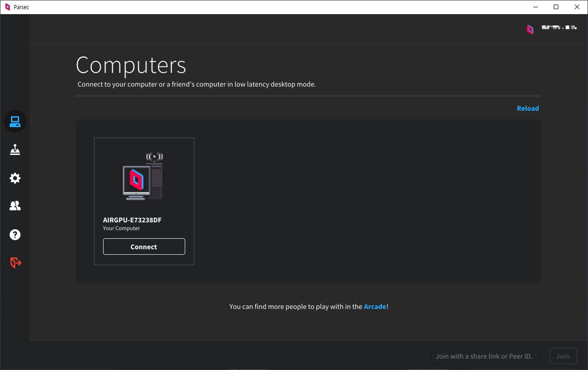Focus the share link or Peer ID field

[486, 356]
